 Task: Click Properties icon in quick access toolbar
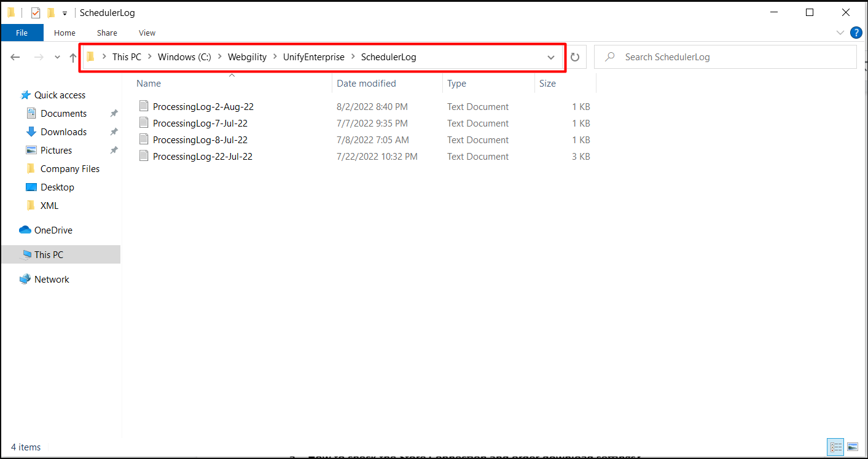(36, 13)
